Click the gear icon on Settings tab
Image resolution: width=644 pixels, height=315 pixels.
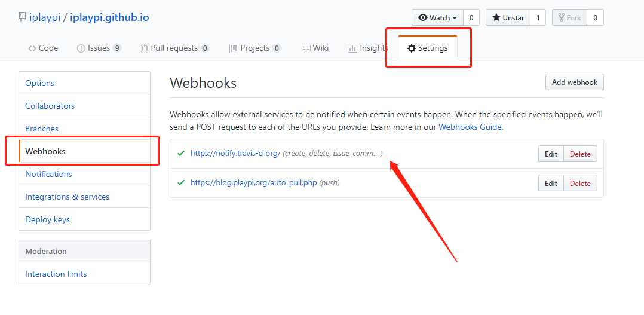411,48
